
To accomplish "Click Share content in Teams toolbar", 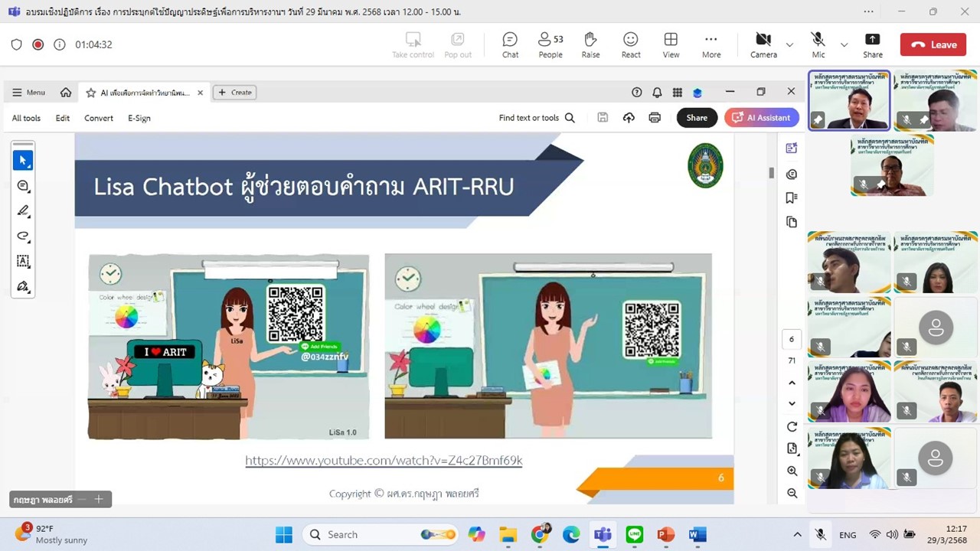I will point(873,44).
